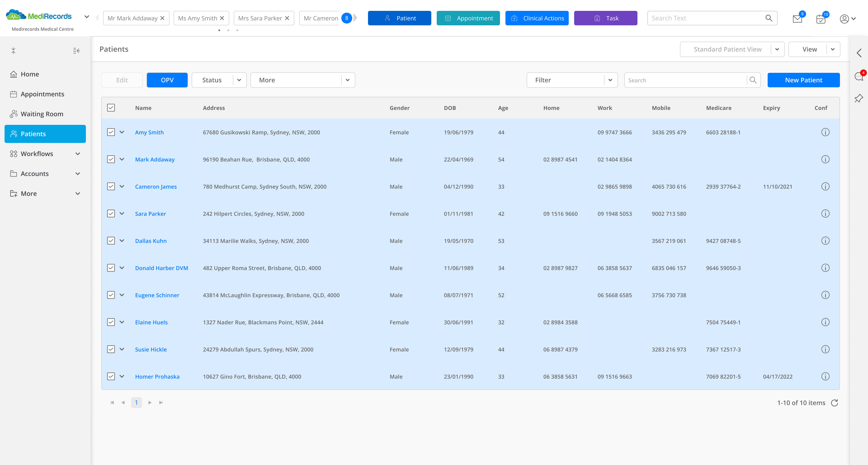The image size is (868, 465).
Task: Go to Waiting Room menu item
Action: coord(42,114)
